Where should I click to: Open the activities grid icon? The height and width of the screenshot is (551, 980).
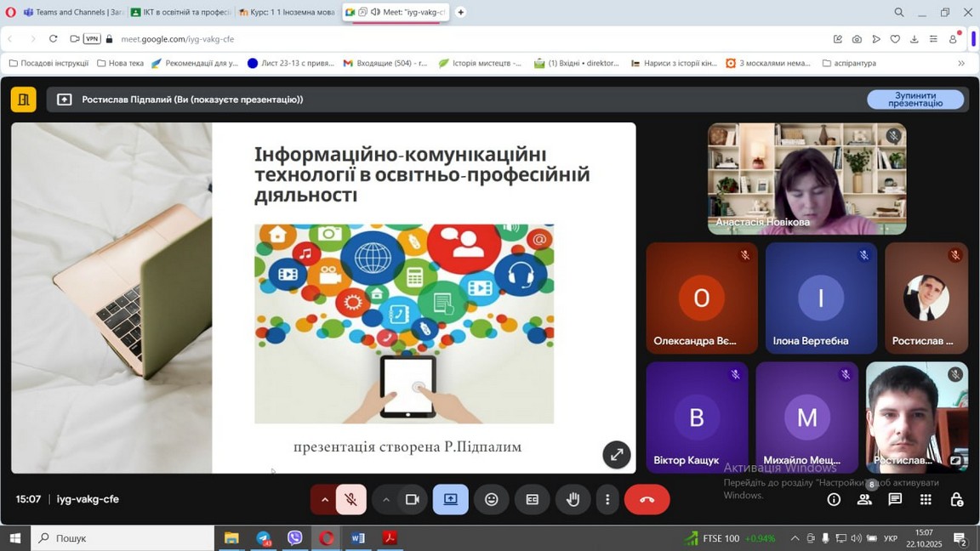pos(926,500)
